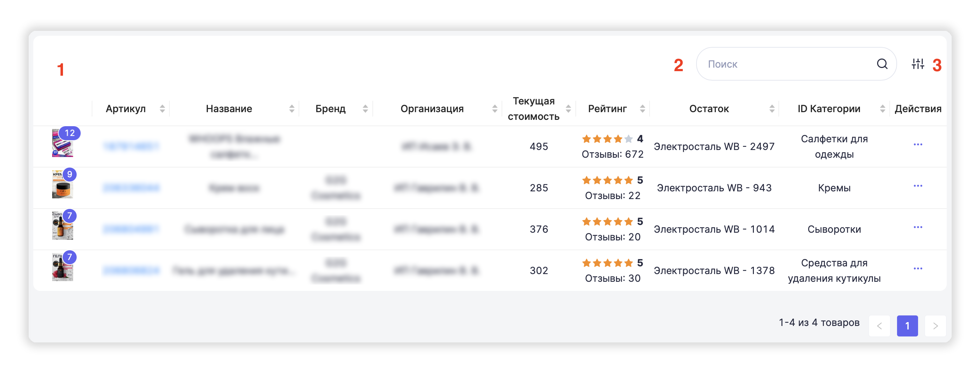
Task: Sort by Текущая стоимость column
Action: point(568,109)
